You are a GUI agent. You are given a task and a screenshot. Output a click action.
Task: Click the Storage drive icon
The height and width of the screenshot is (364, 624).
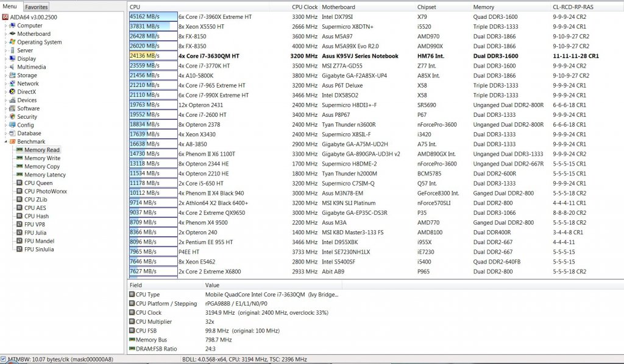coord(12,75)
